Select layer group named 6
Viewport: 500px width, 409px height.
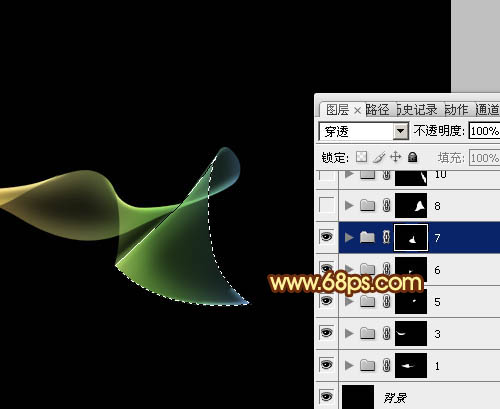tap(437, 270)
